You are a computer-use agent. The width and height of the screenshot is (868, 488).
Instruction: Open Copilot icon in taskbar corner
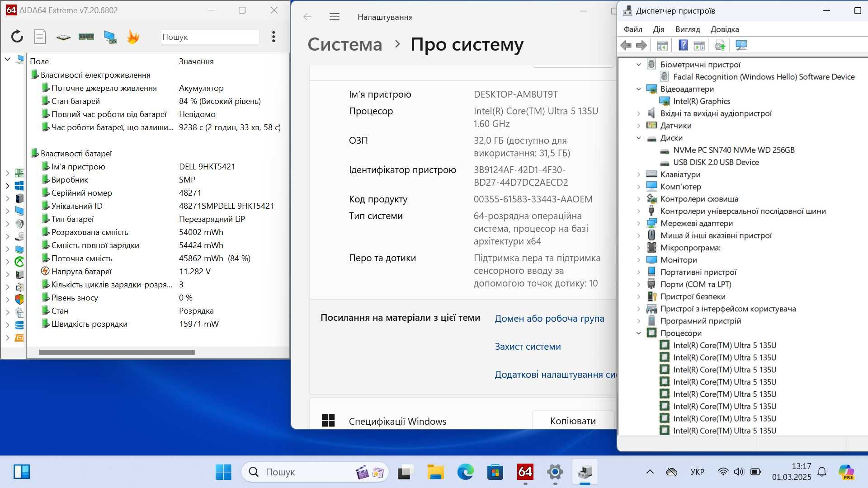[x=846, y=472]
